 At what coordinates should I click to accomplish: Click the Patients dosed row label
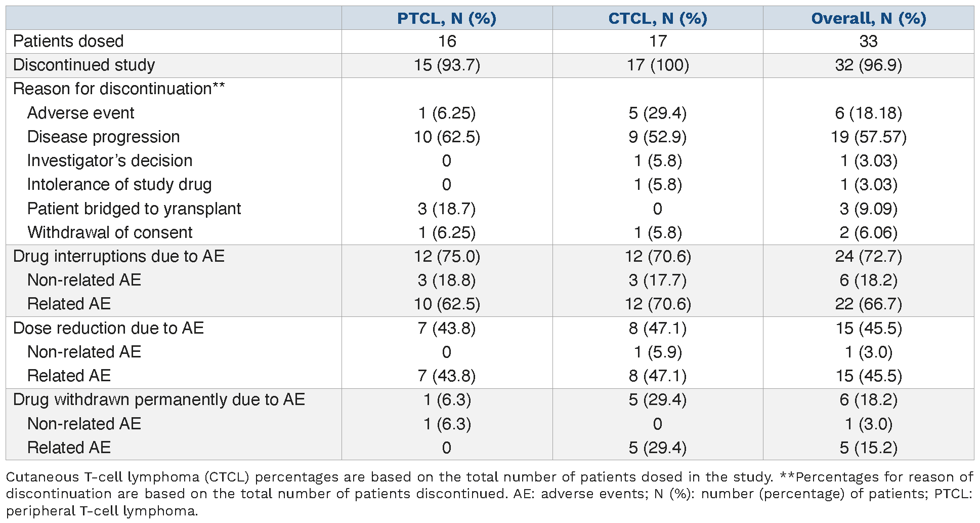(x=68, y=41)
